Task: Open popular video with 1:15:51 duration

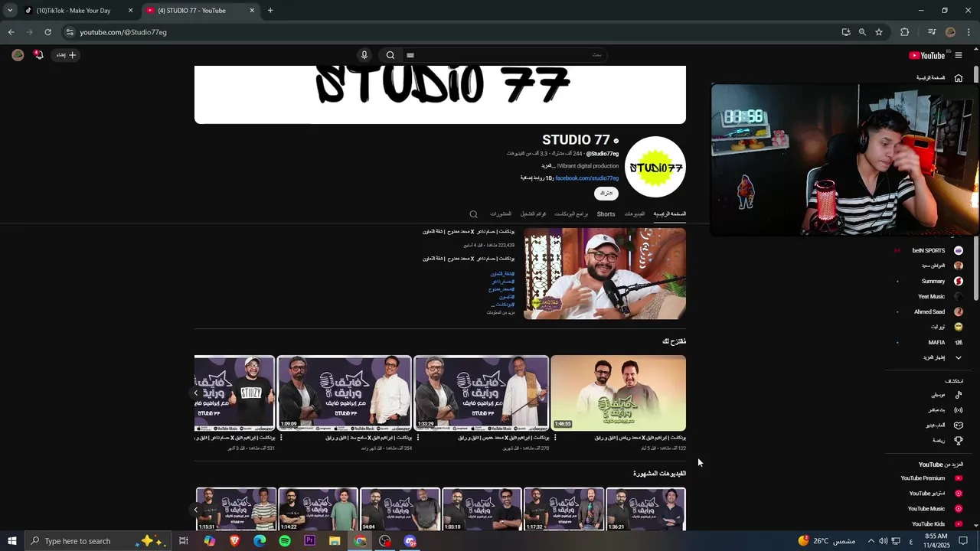Action: point(236,509)
